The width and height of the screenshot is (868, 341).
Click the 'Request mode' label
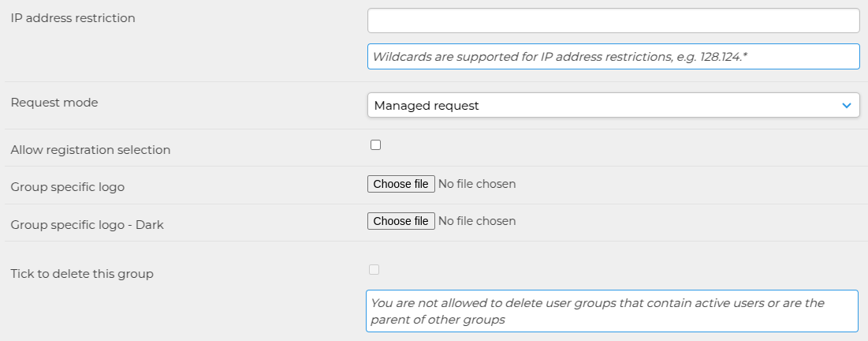(x=54, y=103)
